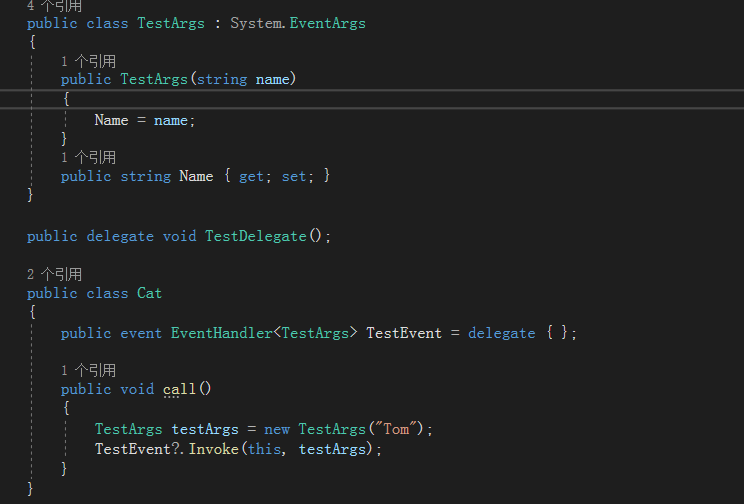The height and width of the screenshot is (504, 744).
Task: Click 'testArgs' argument in the Invoke call
Action: (332, 449)
